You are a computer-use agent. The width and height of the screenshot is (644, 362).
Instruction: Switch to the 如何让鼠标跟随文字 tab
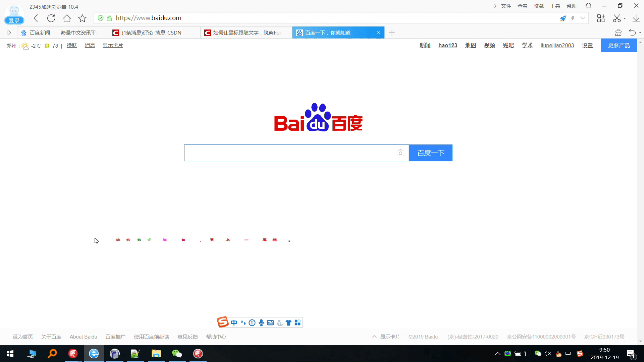[247, 33]
